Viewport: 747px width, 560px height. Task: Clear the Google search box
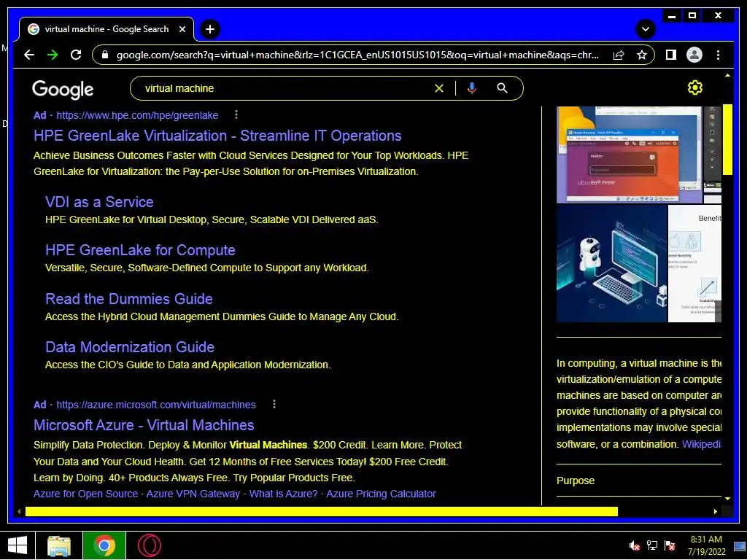[x=438, y=88]
